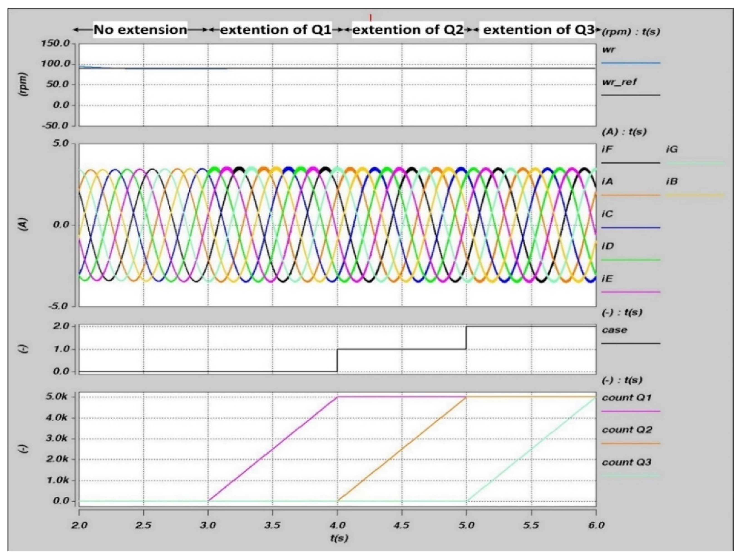
Task: Click the iG current legend label
Action: 672,149
